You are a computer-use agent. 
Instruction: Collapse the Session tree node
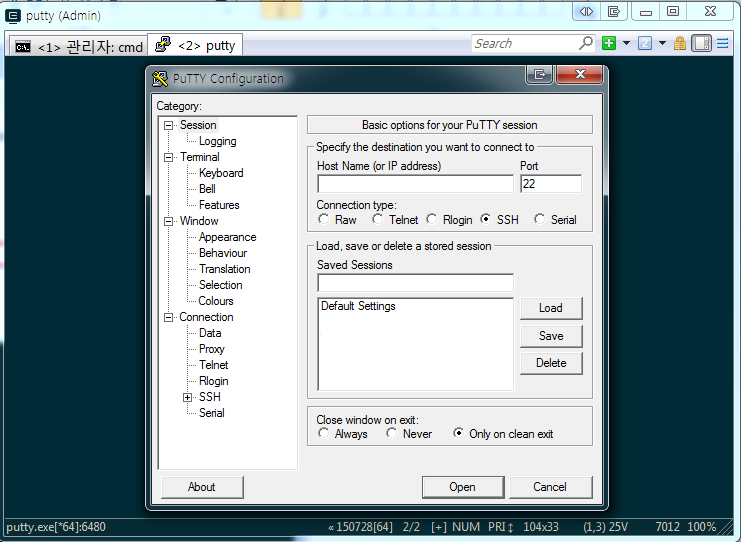(x=168, y=126)
